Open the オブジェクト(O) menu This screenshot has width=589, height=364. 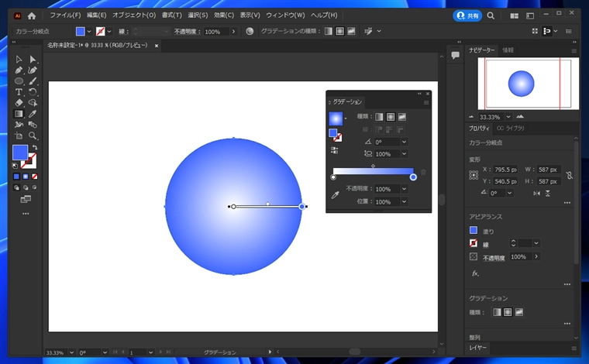point(134,15)
